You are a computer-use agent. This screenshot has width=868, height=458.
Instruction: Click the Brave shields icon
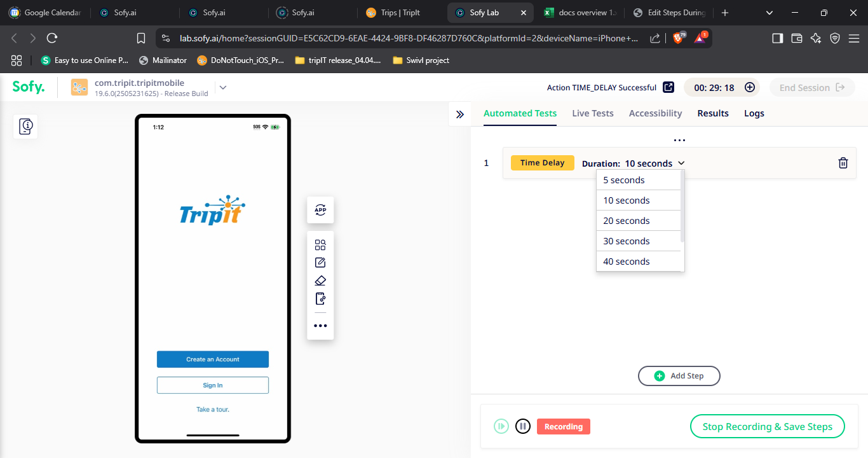(679, 38)
